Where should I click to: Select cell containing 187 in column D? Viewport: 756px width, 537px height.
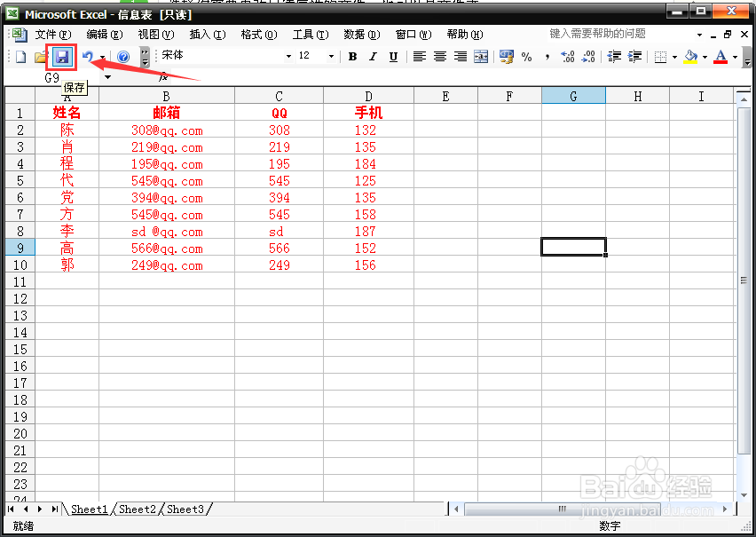coord(368,231)
